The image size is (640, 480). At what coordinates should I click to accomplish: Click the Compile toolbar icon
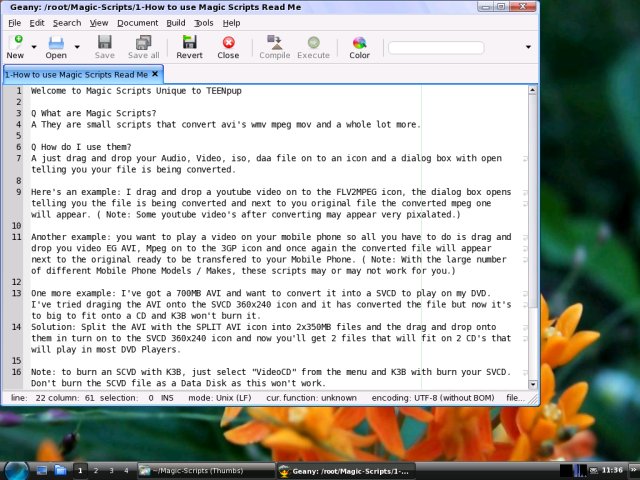(x=275, y=47)
